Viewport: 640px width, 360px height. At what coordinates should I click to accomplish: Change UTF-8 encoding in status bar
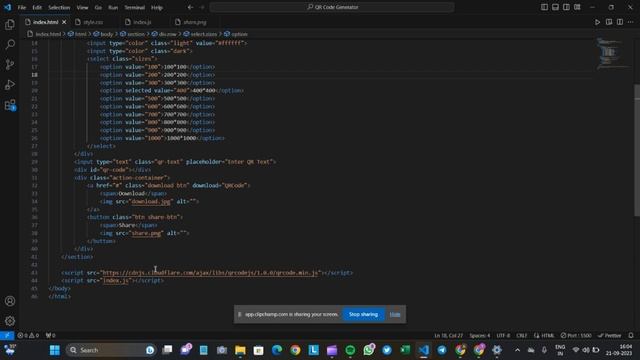pos(503,336)
